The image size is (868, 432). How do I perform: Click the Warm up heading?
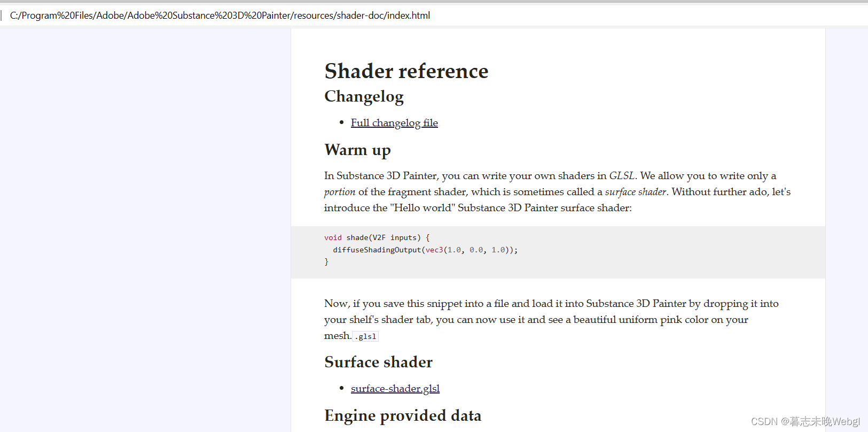tap(357, 150)
